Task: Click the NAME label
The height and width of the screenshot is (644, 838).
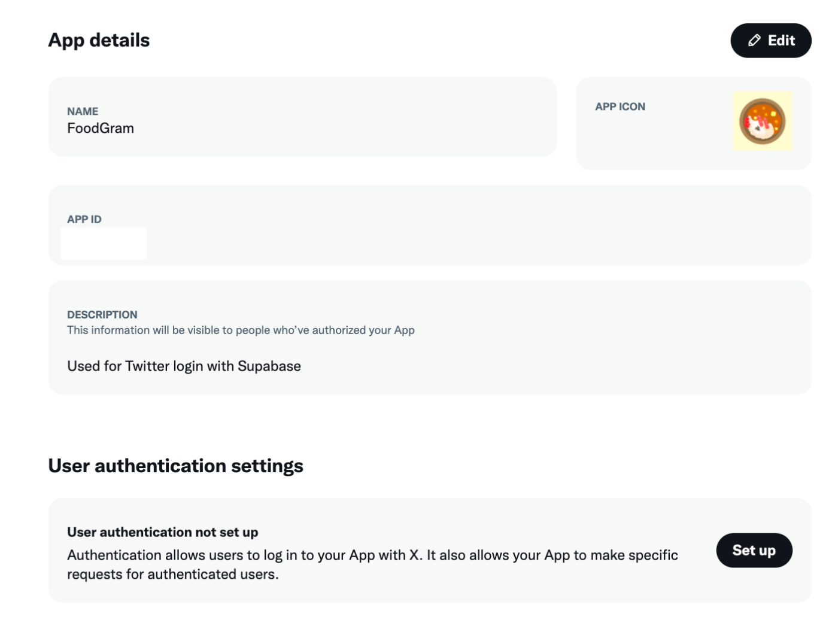Action: coord(83,111)
